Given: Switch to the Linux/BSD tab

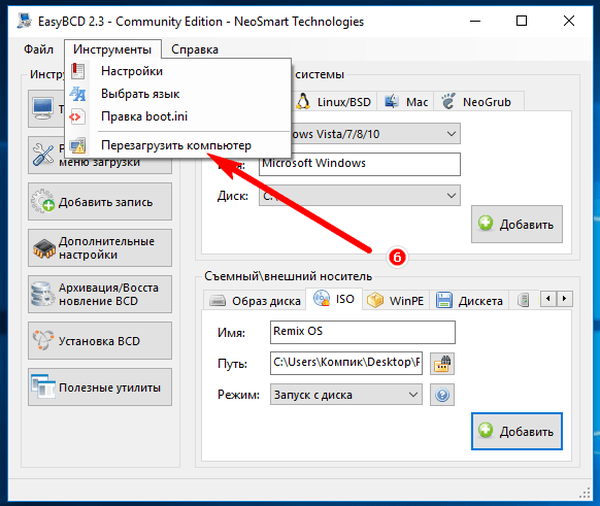Looking at the screenshot, I should (x=336, y=102).
